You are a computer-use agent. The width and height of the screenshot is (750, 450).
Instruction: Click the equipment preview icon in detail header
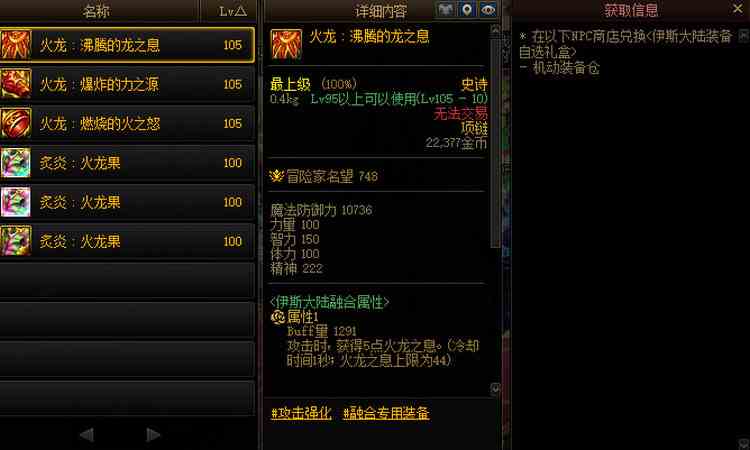pos(446,10)
